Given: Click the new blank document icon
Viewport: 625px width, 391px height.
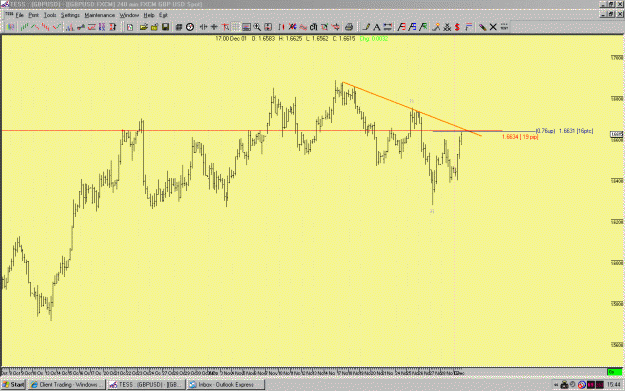Looking at the screenshot, I should [130, 27].
